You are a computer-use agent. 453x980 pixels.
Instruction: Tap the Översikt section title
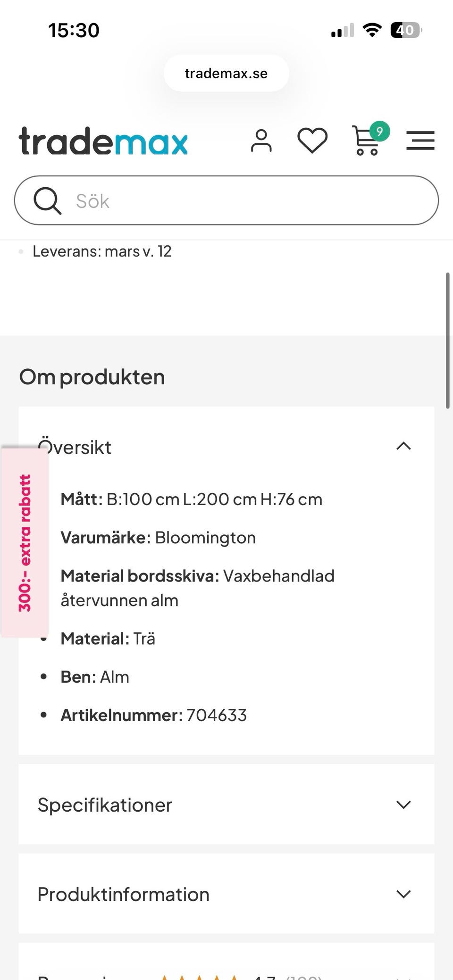click(75, 447)
